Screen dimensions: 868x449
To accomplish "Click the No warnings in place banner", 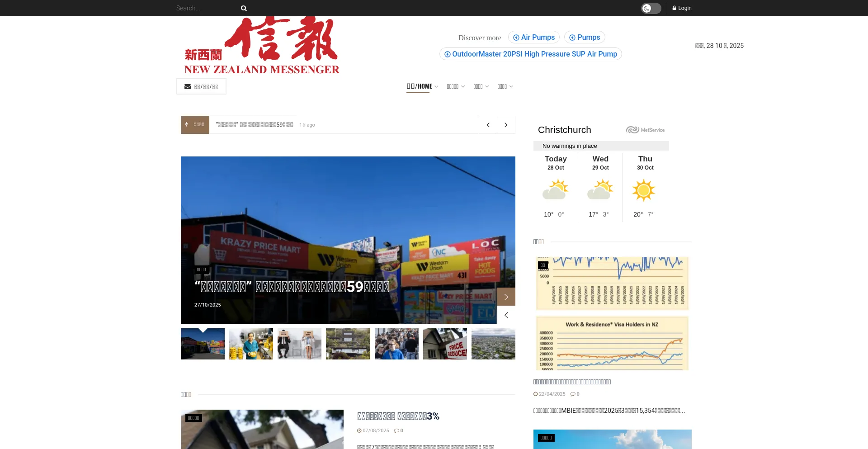I will [601, 146].
